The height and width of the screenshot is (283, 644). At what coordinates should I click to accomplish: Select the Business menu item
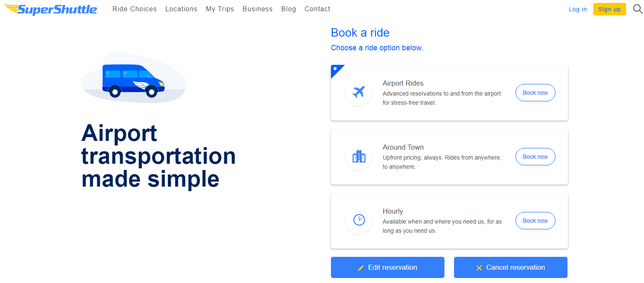pyautogui.click(x=257, y=9)
